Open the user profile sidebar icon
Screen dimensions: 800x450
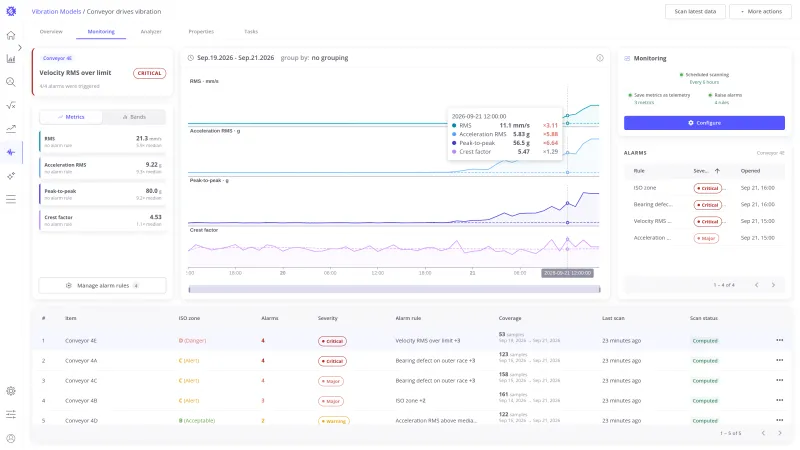tap(11, 438)
